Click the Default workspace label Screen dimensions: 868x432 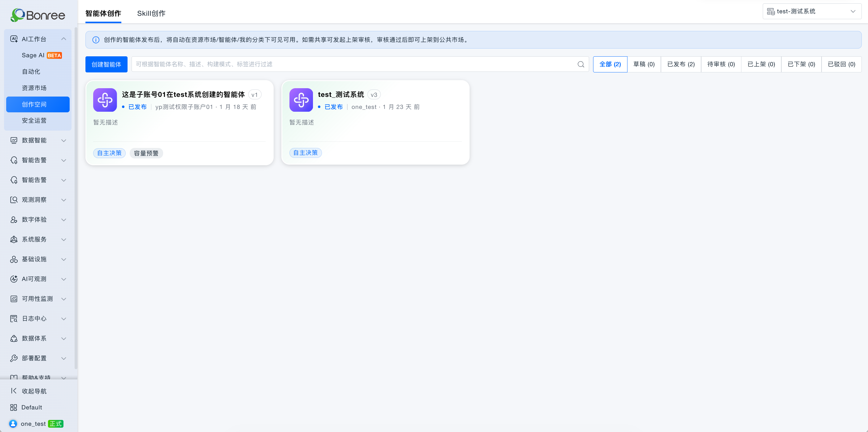pos(32,408)
